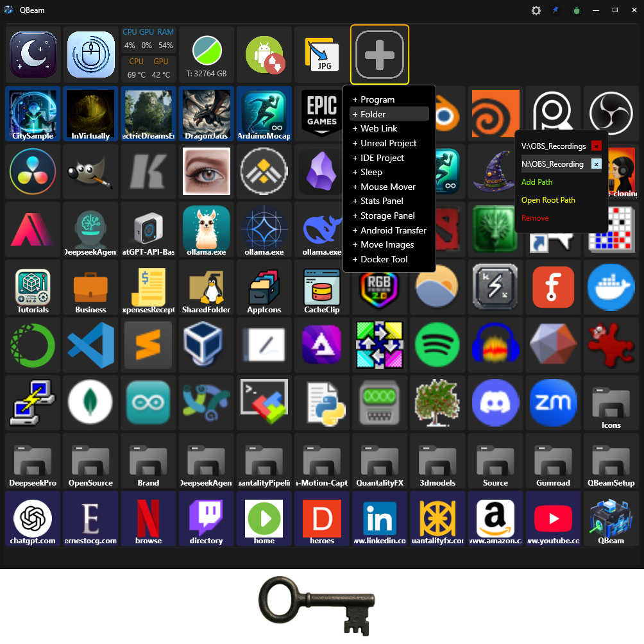Open Discord
This screenshot has height=644, width=644.
(495, 403)
